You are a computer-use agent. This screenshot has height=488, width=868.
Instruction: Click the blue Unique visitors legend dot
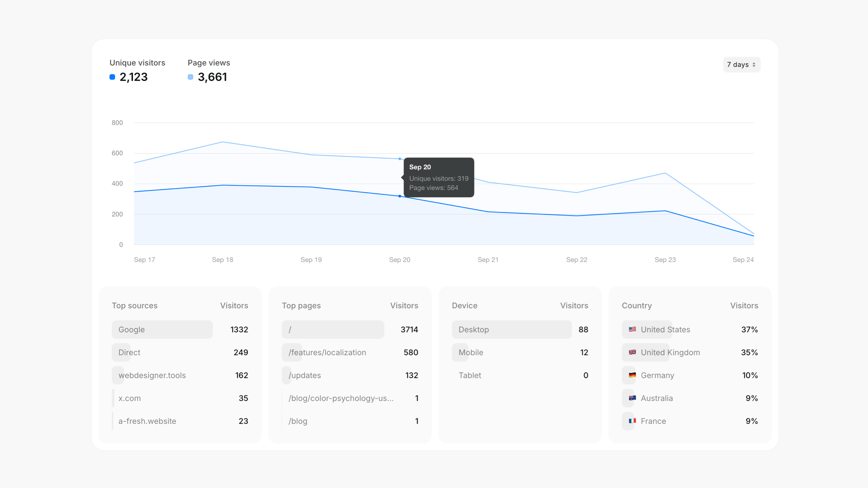112,77
